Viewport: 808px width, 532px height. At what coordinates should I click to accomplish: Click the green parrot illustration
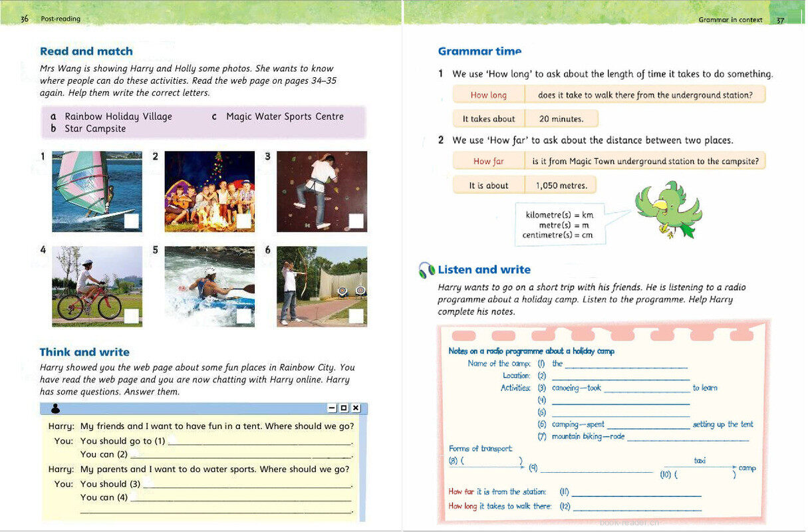(x=668, y=209)
